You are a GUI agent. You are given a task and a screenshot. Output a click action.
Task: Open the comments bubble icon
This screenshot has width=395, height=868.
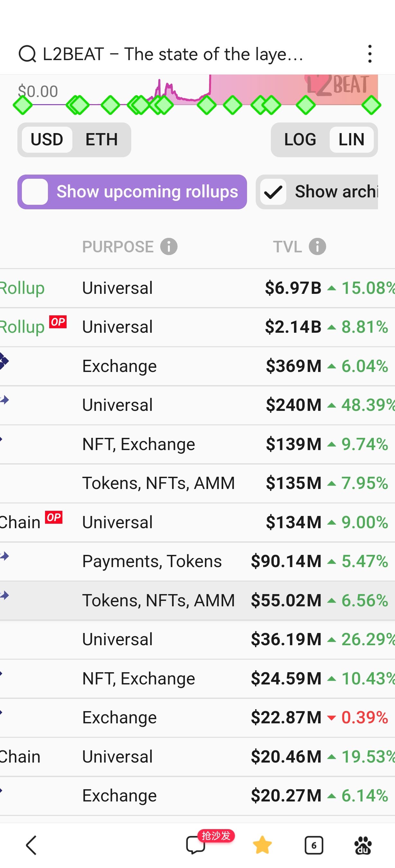click(196, 845)
